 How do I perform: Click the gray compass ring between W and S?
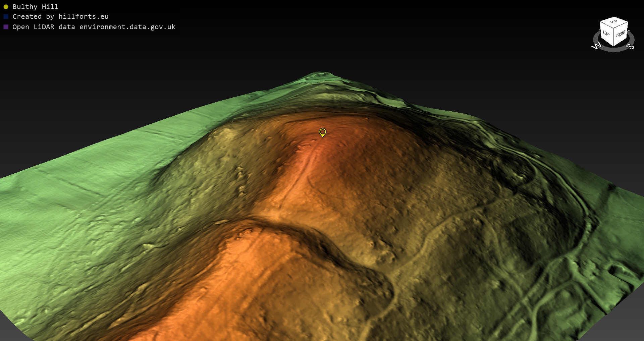[x=613, y=50]
